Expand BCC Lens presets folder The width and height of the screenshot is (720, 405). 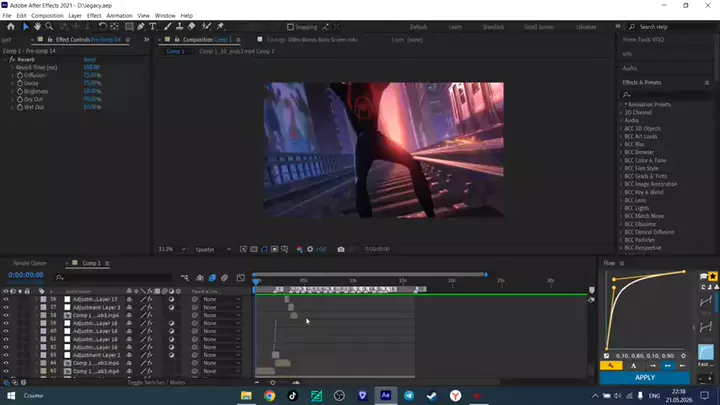coord(621,200)
